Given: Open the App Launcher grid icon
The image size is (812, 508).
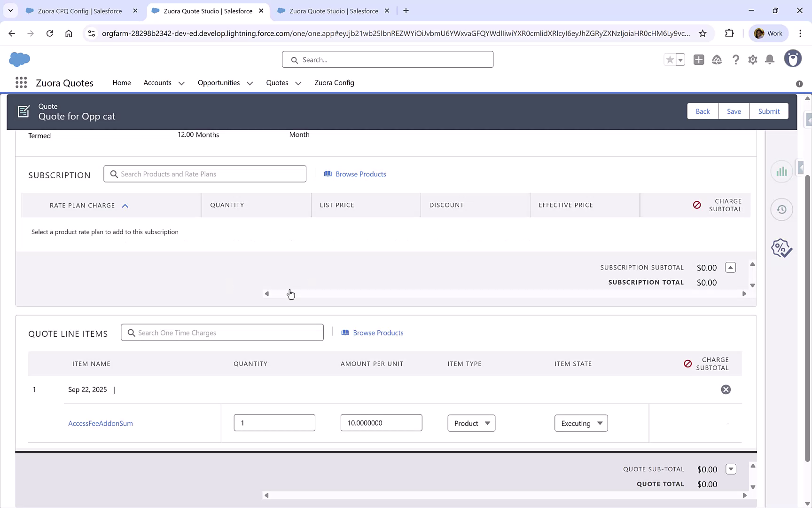Looking at the screenshot, I should click(21, 82).
